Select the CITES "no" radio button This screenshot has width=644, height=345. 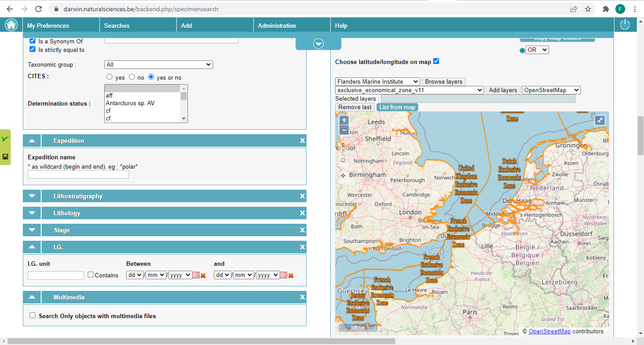(132, 77)
